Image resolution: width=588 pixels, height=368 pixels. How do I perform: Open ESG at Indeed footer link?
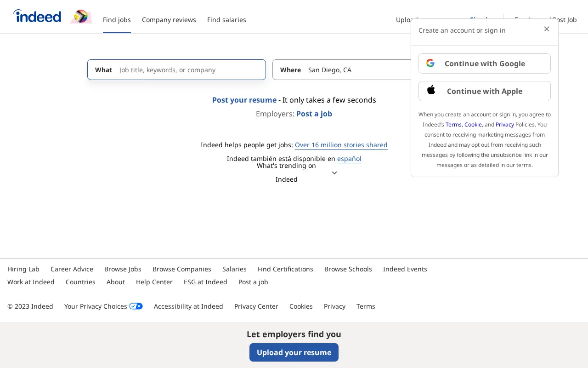(205, 282)
